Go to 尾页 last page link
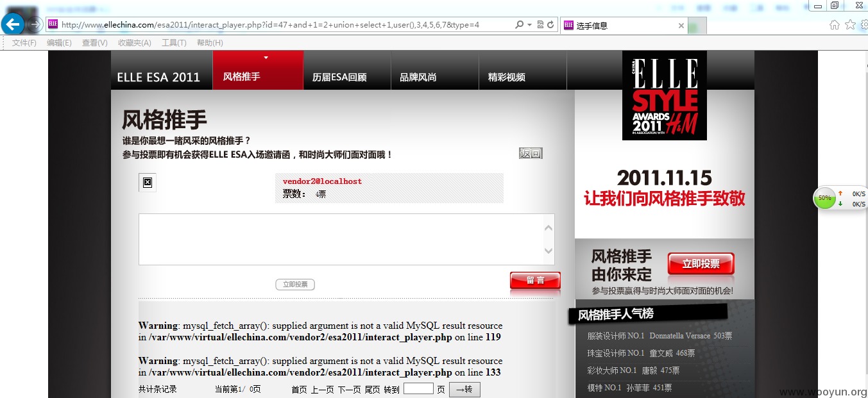This screenshot has height=398, width=868. click(x=373, y=390)
